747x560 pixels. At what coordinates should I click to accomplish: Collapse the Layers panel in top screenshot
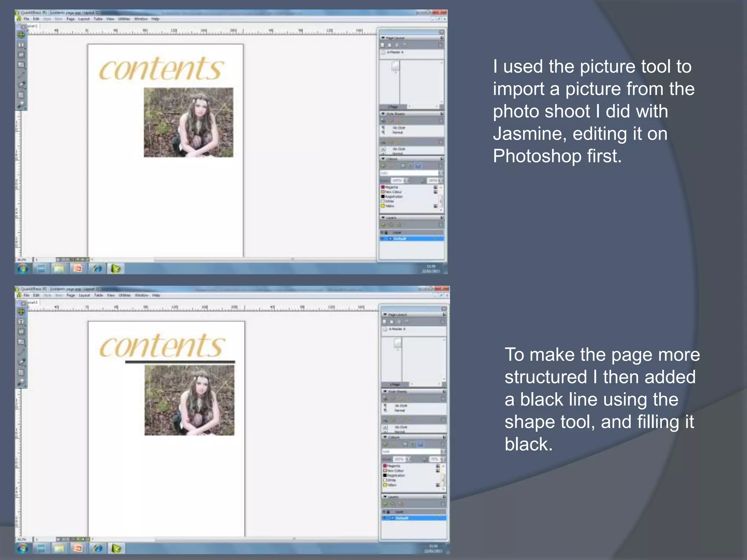pyautogui.click(x=383, y=218)
